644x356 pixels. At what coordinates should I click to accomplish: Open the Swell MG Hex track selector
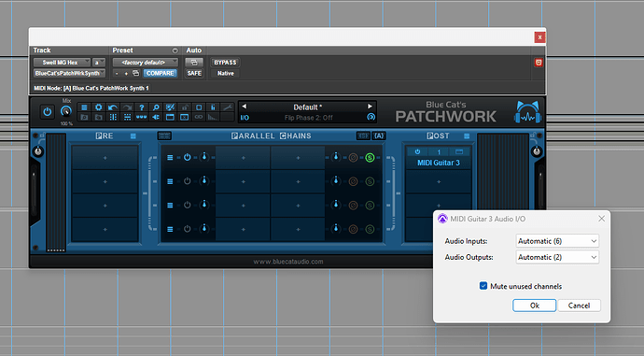(x=62, y=63)
